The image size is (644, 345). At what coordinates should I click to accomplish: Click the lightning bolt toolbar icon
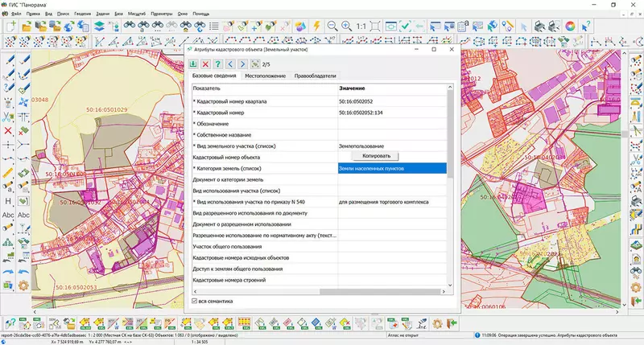(317, 27)
